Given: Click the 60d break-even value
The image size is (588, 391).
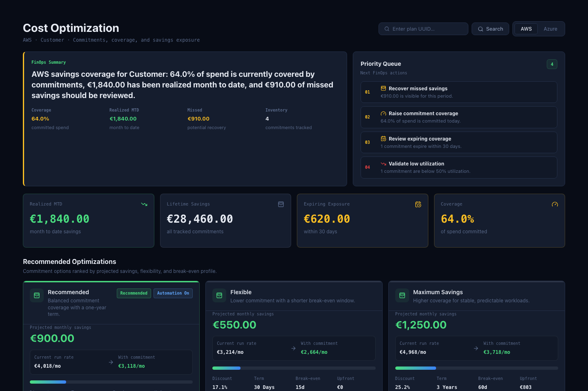Looking at the screenshot, I should (x=483, y=387).
